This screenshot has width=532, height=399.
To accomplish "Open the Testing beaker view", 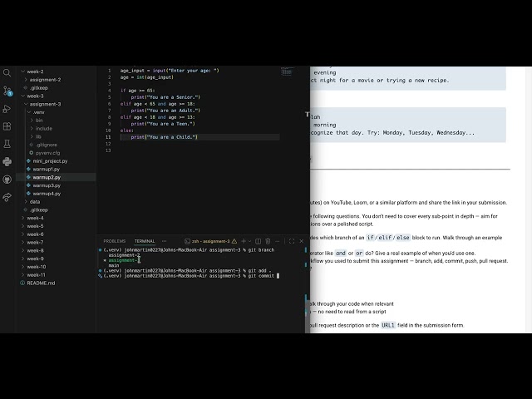I will [x=7, y=144].
